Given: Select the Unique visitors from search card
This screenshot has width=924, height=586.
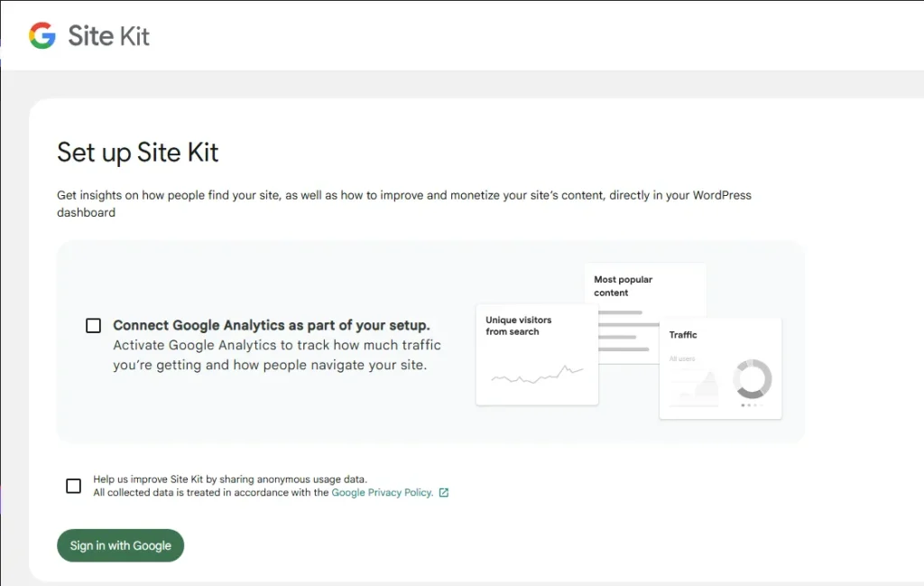Looking at the screenshot, I should 537,354.
